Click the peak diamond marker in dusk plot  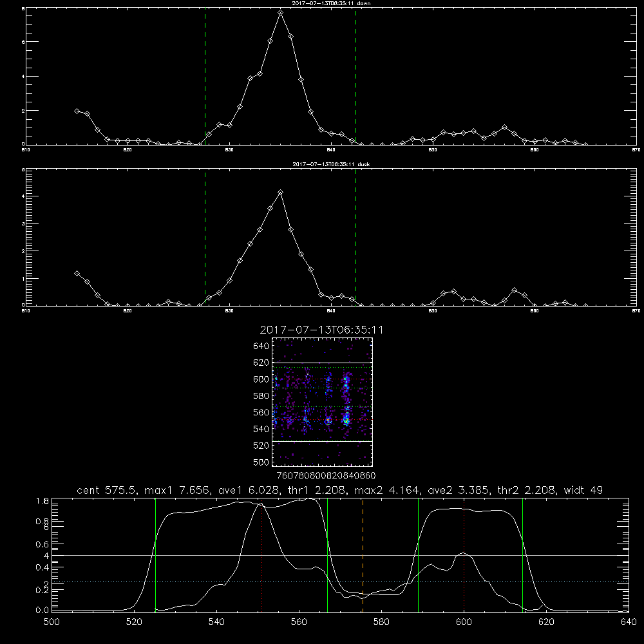tap(281, 192)
